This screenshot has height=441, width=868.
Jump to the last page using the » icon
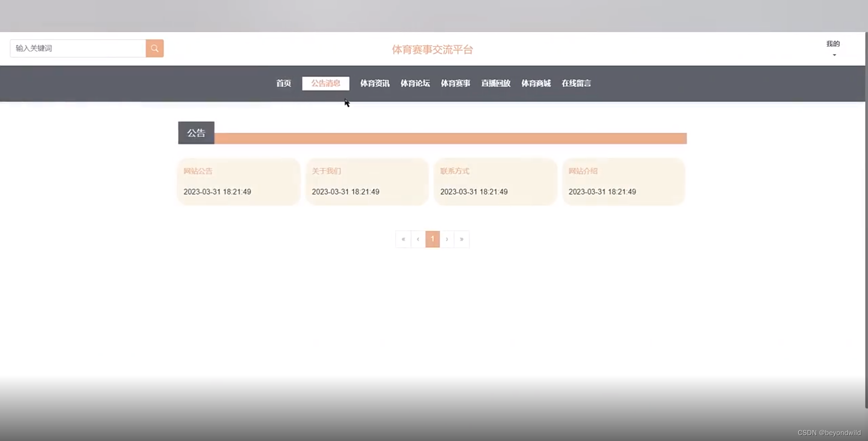462,239
